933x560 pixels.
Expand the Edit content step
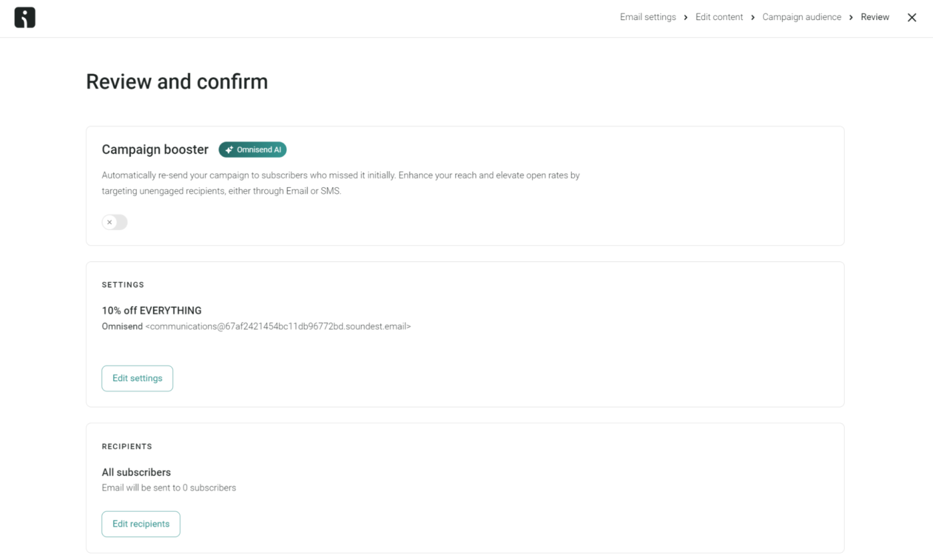(719, 17)
